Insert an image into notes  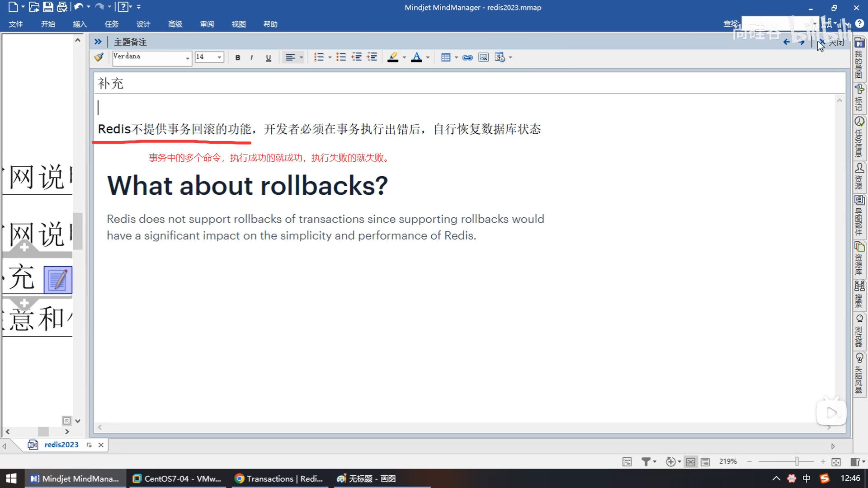(483, 57)
